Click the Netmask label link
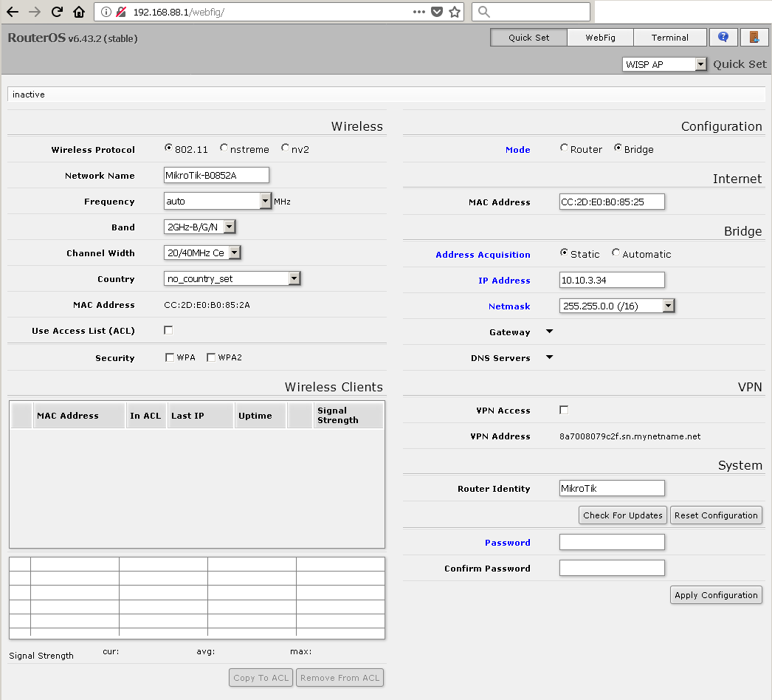This screenshot has width=772, height=700. coord(509,306)
